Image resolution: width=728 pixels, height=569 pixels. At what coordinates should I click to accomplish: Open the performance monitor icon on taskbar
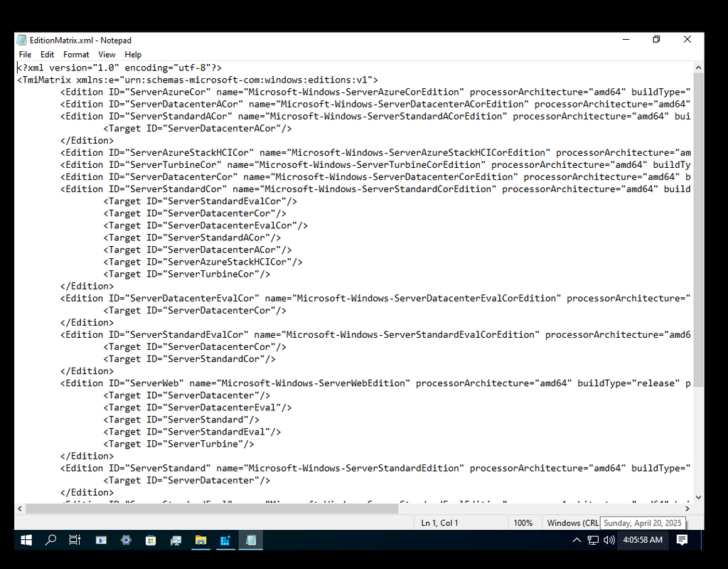tap(176, 540)
